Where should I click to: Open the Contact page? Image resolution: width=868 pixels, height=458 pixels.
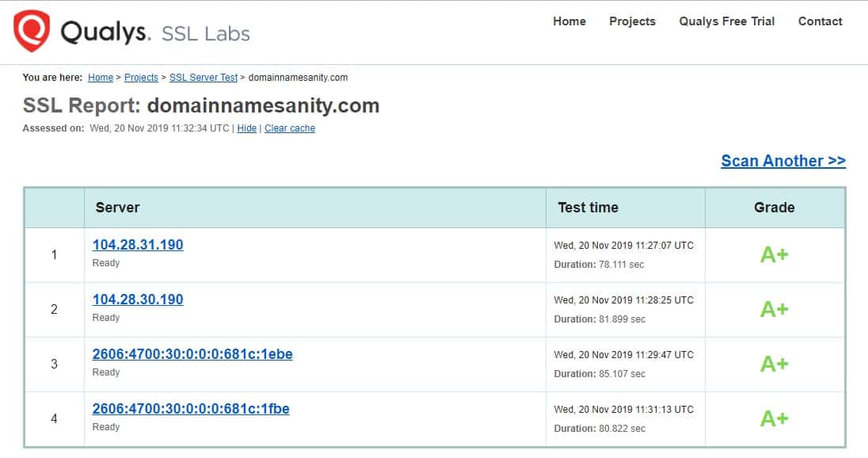(x=820, y=21)
